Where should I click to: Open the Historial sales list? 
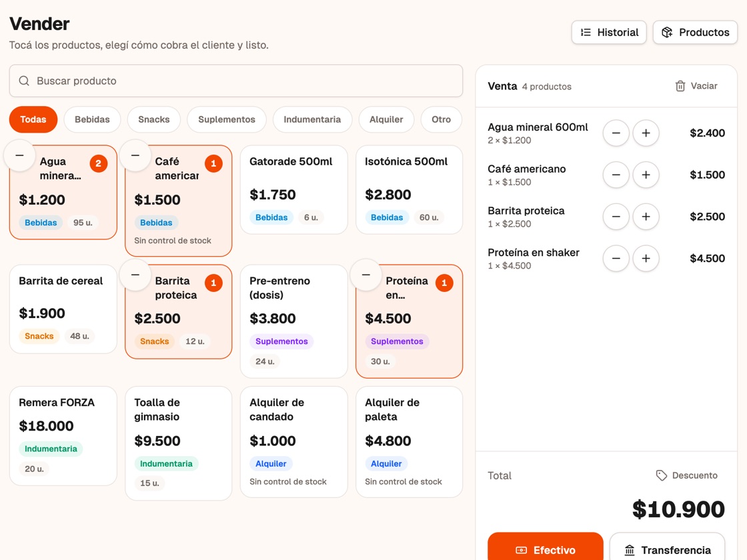click(x=609, y=33)
